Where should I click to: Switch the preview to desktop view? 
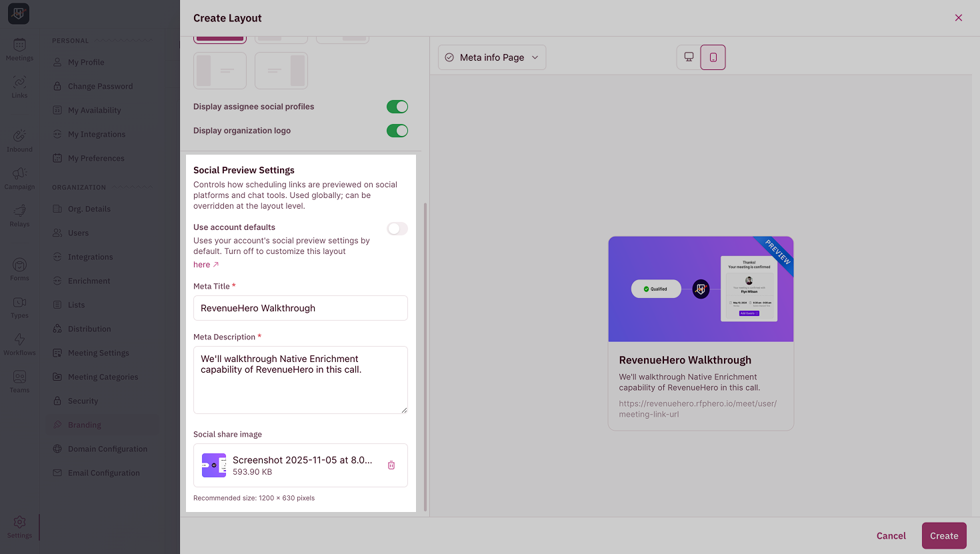coord(688,57)
